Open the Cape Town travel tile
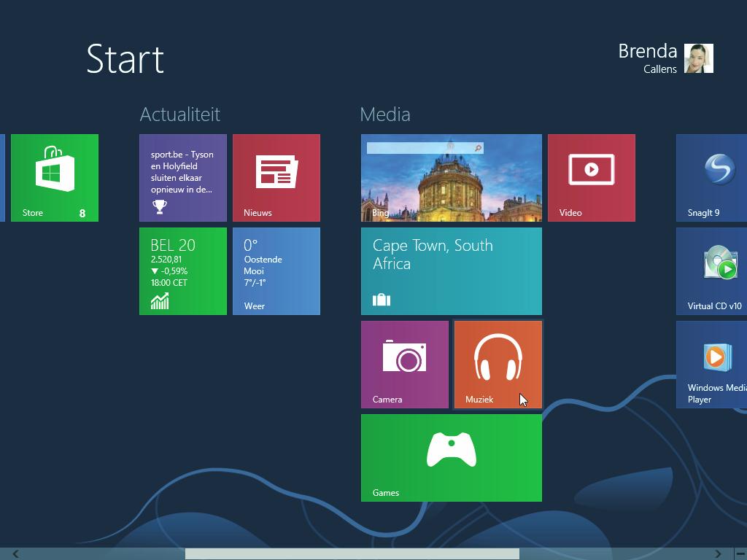 pyautogui.click(x=451, y=271)
